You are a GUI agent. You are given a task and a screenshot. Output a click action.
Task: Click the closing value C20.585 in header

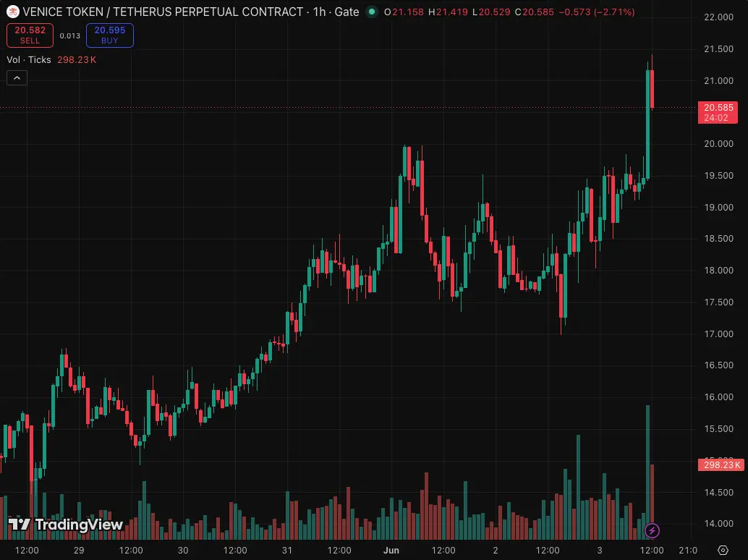pos(534,12)
